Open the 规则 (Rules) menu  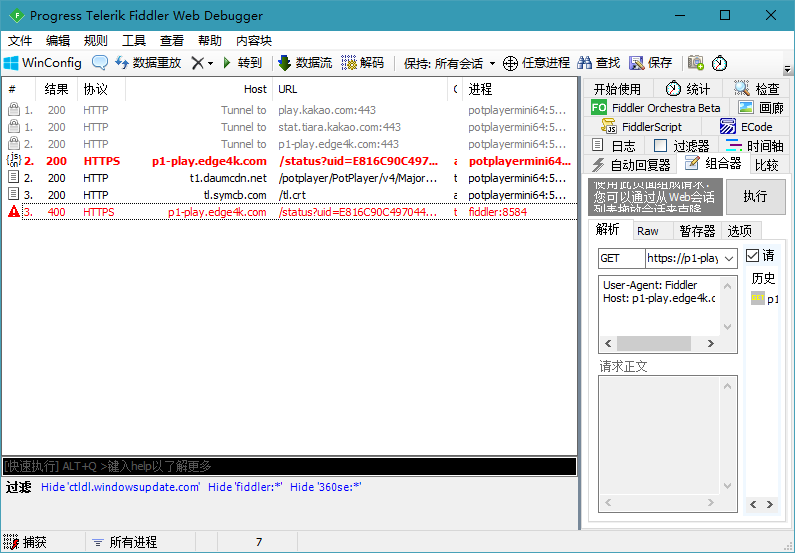(x=95, y=41)
